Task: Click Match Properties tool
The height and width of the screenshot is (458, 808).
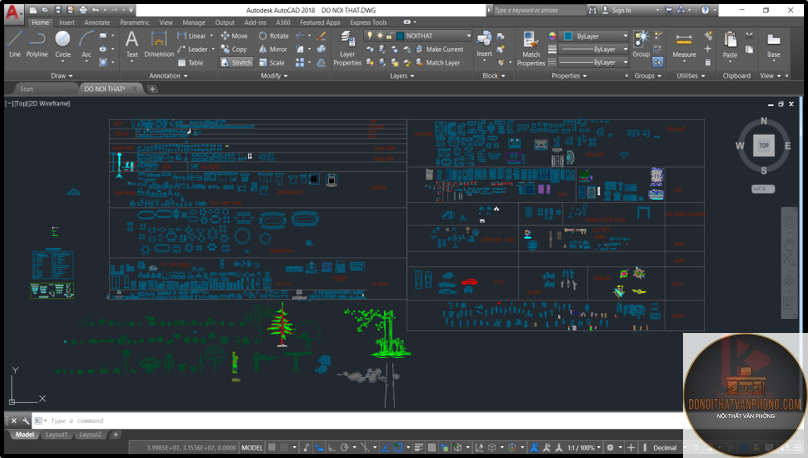Action: (531, 49)
